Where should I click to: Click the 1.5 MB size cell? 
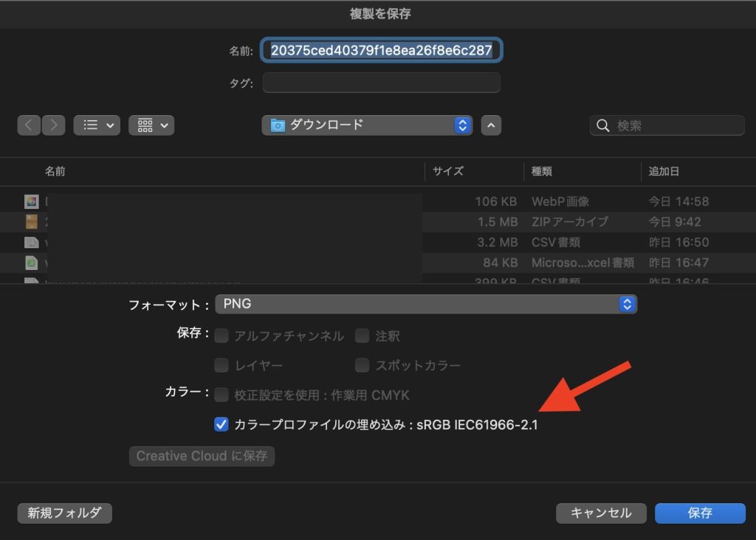(x=497, y=221)
